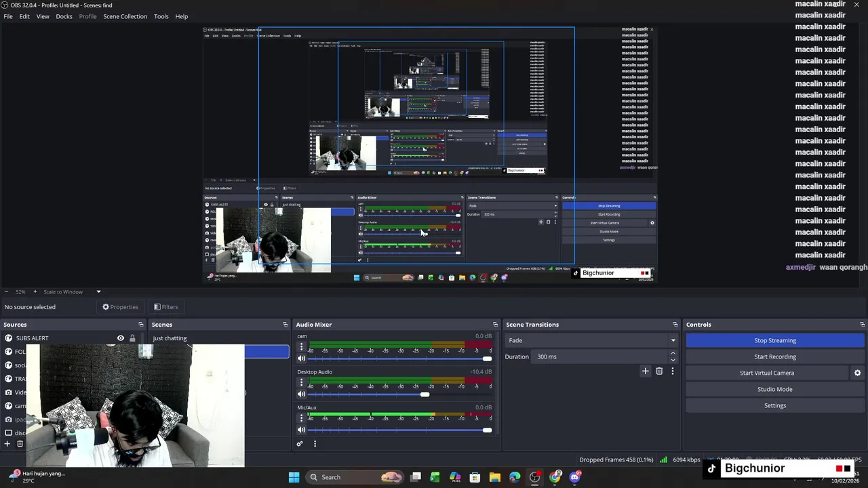Open the File menu
This screenshot has width=868, height=488.
[x=8, y=16]
